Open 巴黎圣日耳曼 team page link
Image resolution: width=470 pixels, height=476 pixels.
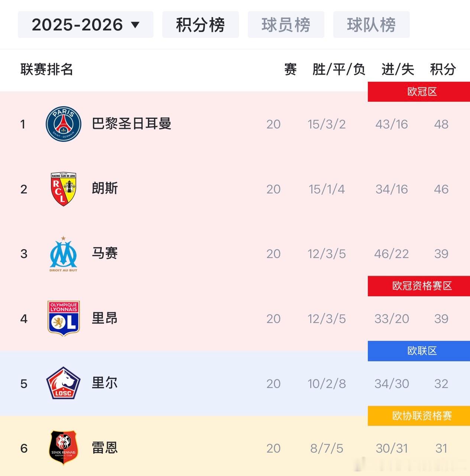(132, 124)
